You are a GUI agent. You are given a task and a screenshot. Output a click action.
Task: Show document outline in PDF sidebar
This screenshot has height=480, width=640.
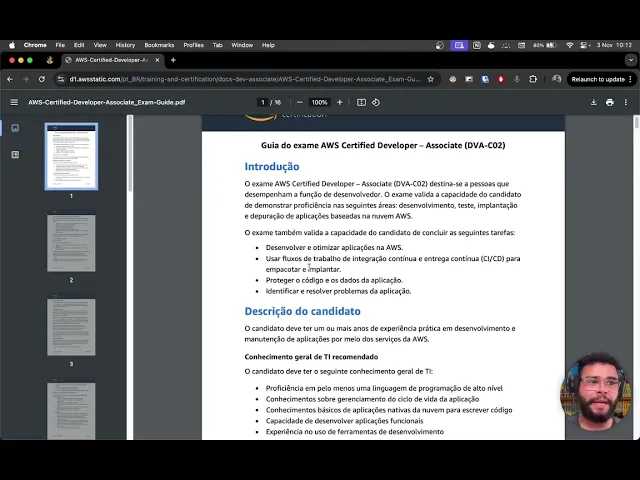[15, 155]
